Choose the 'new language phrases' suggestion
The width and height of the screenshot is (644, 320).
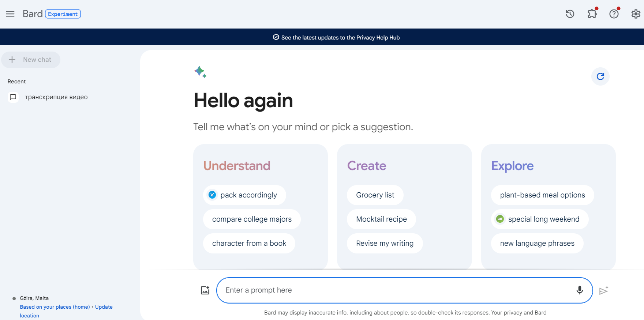537,243
